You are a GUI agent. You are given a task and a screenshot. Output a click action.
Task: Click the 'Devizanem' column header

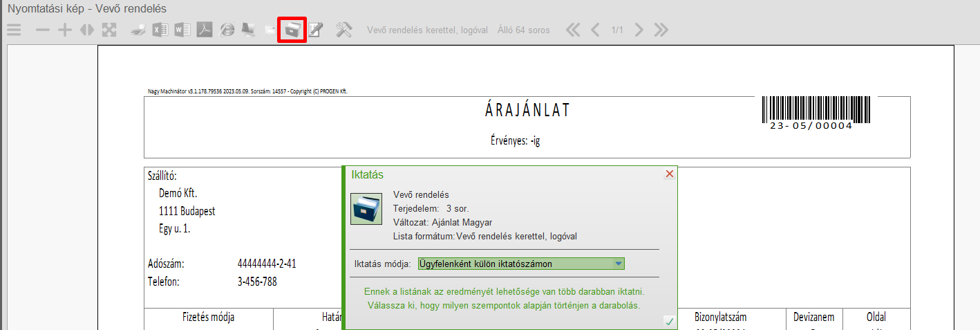[814, 318]
